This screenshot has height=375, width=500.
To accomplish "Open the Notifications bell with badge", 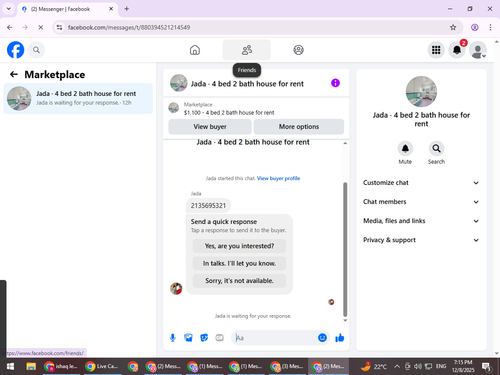I will (x=457, y=50).
